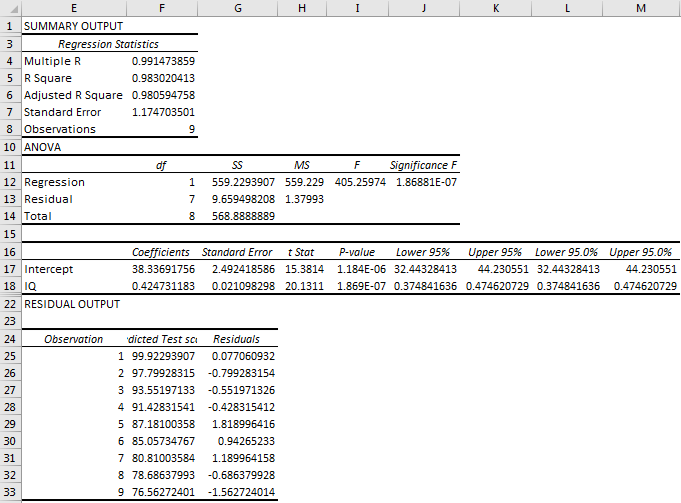Image resolution: width=681 pixels, height=503 pixels.
Task: Select the ANOVA Regression row label
Action: coord(54,182)
